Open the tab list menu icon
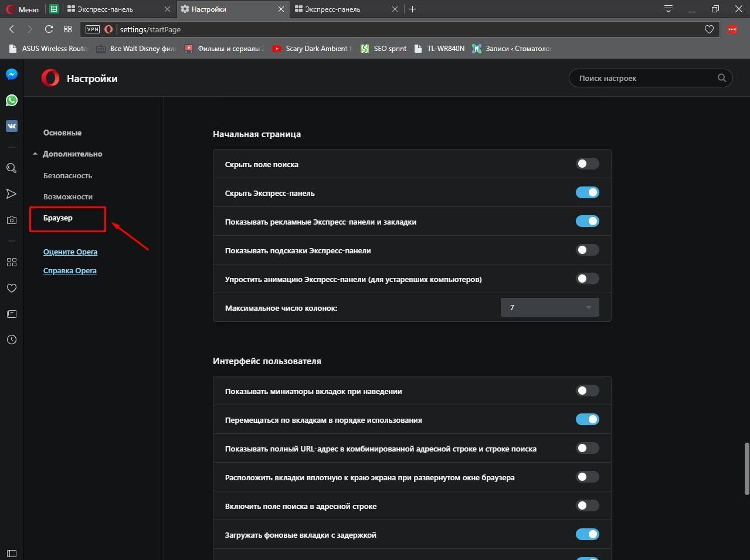 click(x=668, y=9)
